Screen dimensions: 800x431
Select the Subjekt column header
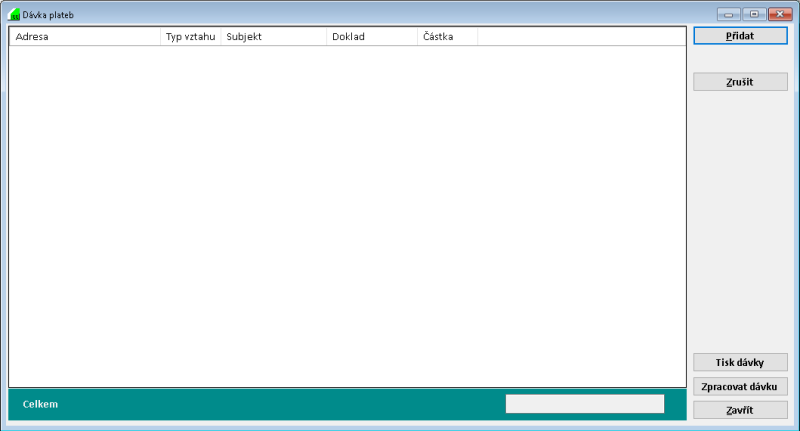click(273, 37)
